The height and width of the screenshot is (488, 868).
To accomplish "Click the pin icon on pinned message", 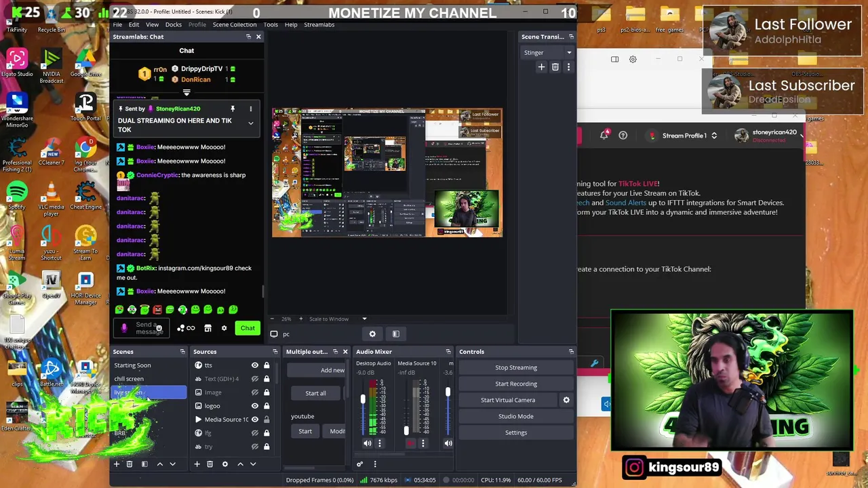I will pos(233,108).
